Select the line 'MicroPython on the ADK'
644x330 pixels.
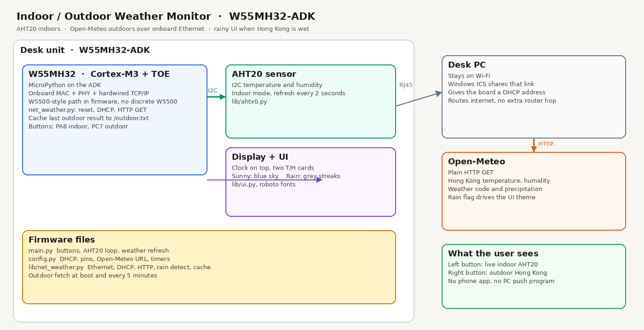coord(64,85)
